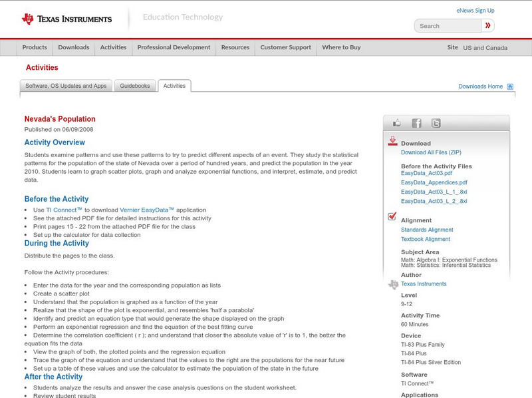Click the '9-12' level value
Viewport: 532px width, 398px height.
406,304
